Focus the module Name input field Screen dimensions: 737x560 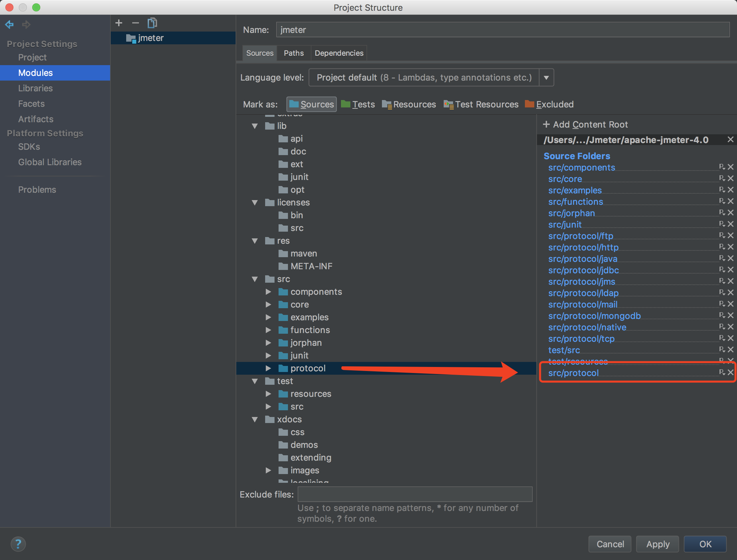pyautogui.click(x=503, y=30)
